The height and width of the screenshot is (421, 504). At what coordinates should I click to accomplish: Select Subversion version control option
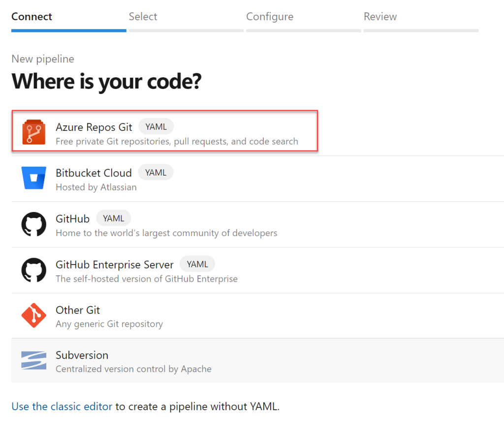82,355
